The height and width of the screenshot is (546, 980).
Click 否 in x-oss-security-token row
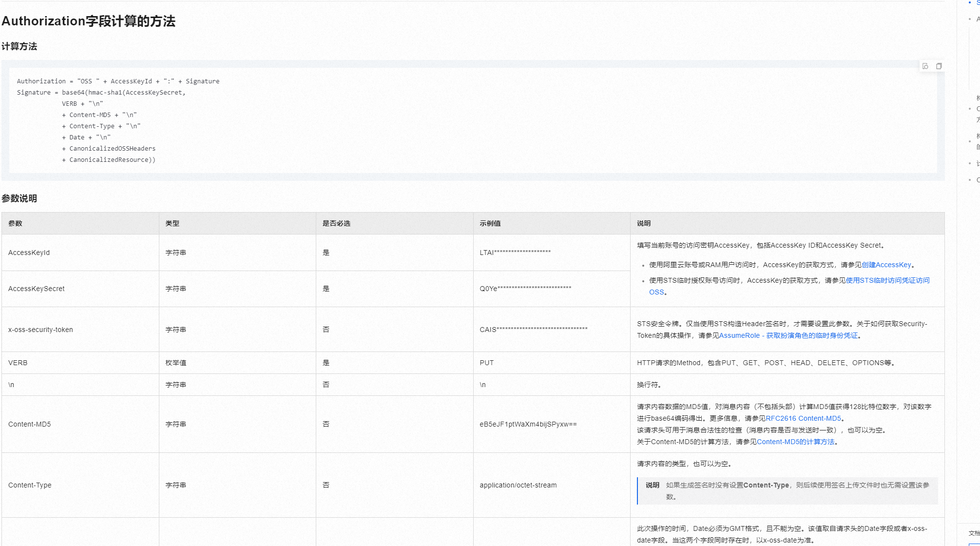click(326, 330)
